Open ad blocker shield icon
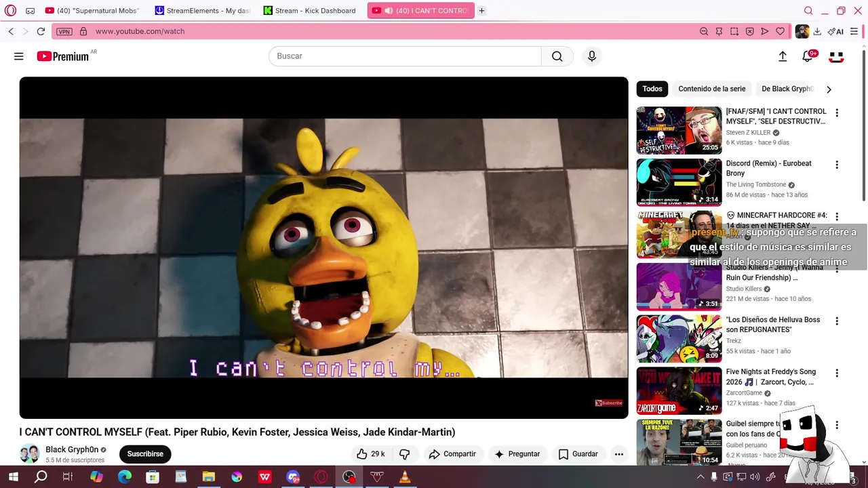This screenshot has height=488, width=868. [749, 31]
